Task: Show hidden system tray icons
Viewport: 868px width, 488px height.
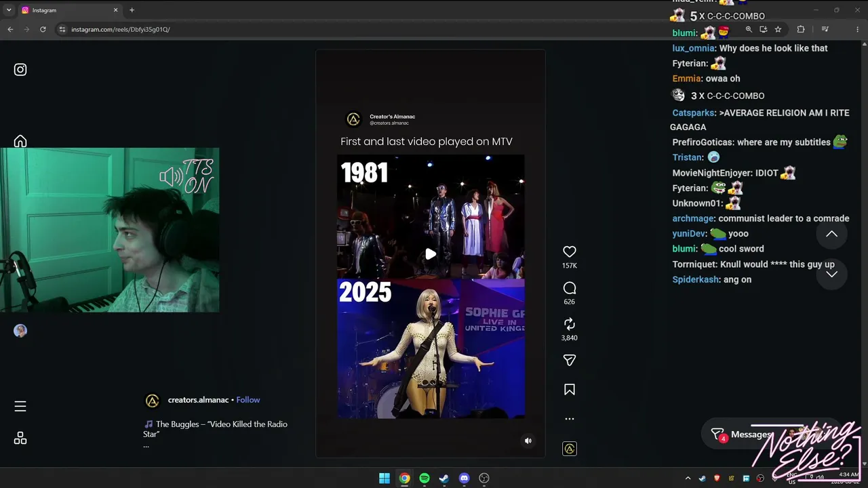Action: point(688,479)
